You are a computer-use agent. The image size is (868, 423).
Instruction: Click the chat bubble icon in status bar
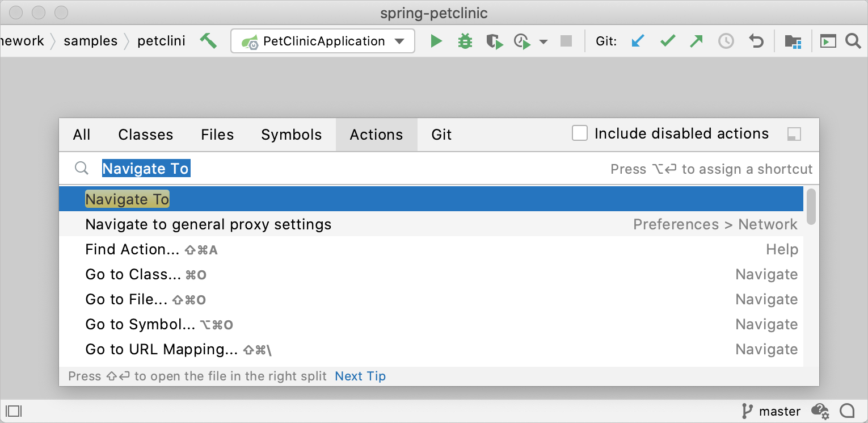coord(848,411)
